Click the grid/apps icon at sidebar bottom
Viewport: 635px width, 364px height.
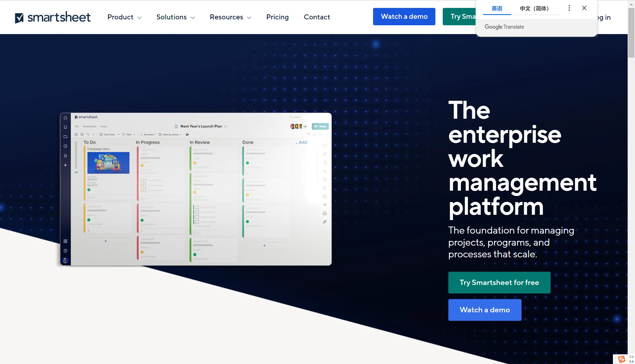65,240
